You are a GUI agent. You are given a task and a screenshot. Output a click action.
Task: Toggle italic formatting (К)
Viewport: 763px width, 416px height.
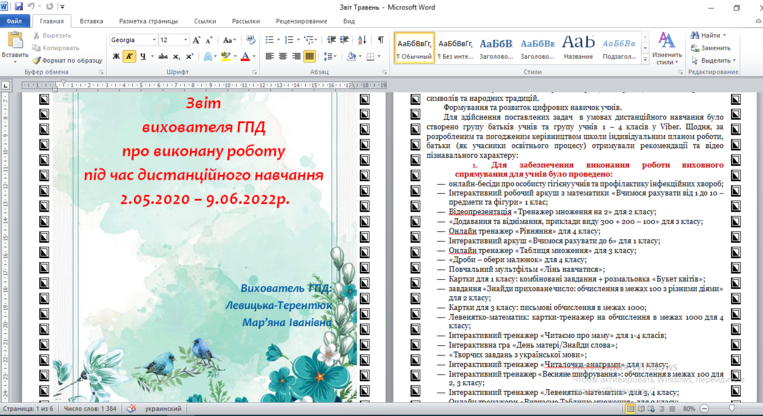pyautogui.click(x=129, y=56)
